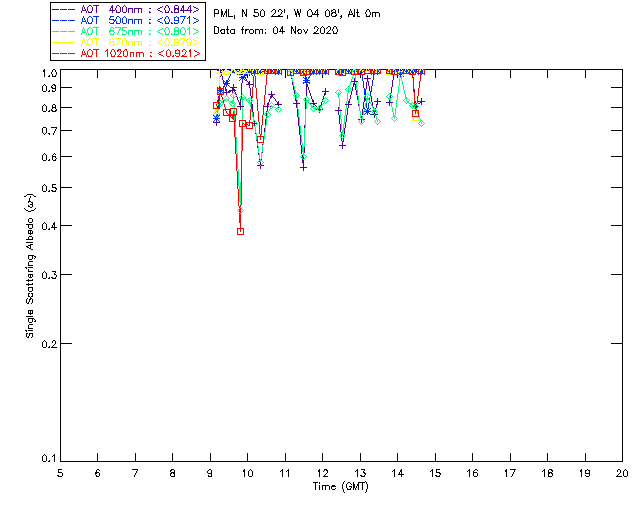The height and width of the screenshot is (512, 640).
Task: Click the 'Single Scattering Albedo' y-axis label
Action: [30, 266]
